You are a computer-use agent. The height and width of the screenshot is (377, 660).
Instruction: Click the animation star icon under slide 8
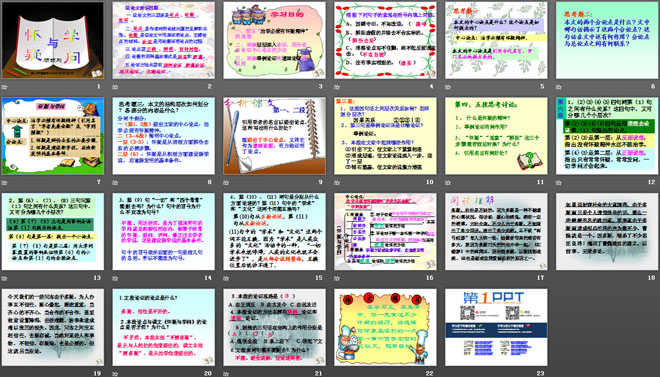pos(115,183)
